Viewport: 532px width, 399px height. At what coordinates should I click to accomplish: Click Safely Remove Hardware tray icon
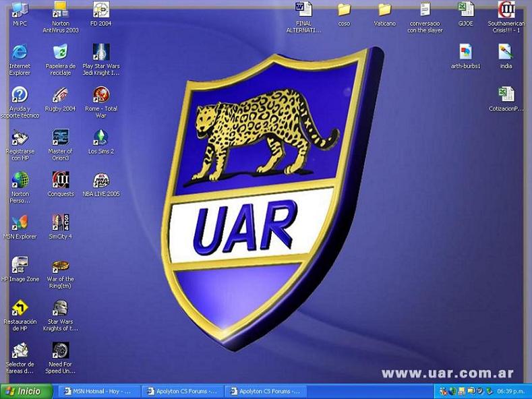coord(490,392)
